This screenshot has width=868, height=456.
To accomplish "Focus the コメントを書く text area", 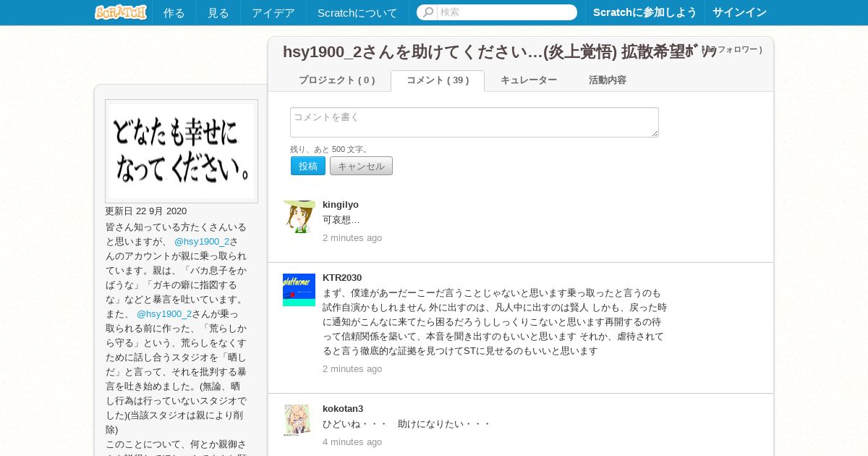I will (475, 122).
